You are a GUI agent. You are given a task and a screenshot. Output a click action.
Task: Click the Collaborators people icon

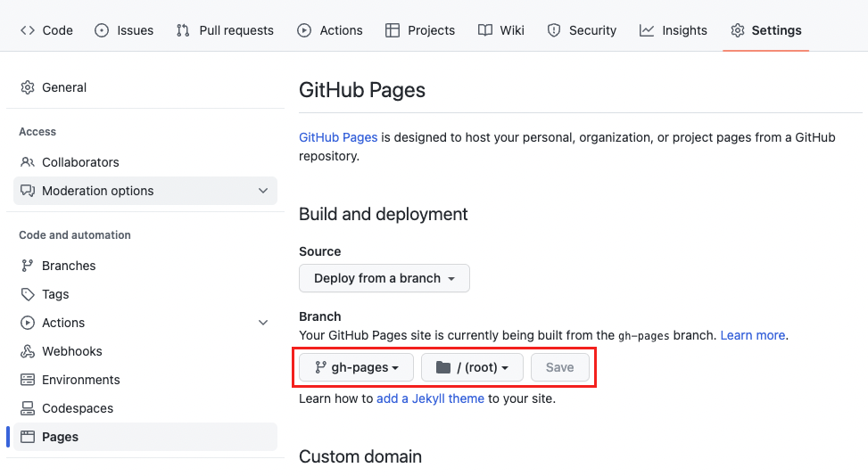(28, 162)
